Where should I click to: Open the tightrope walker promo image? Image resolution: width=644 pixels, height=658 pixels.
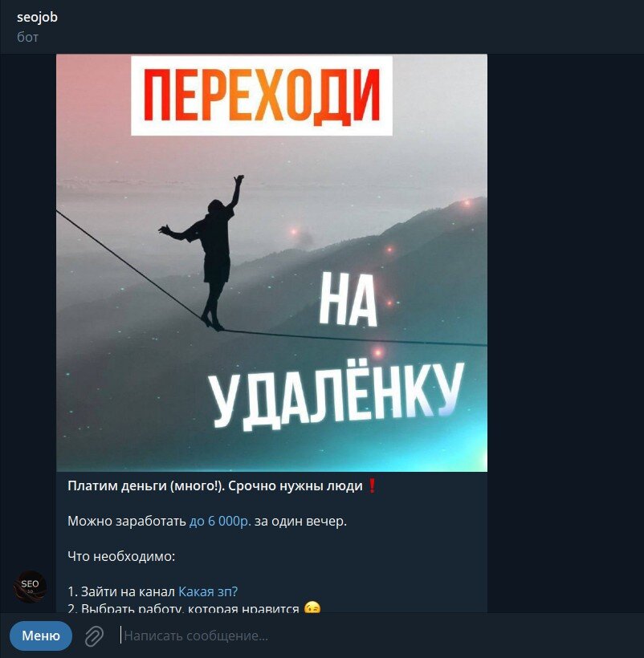coord(271,262)
